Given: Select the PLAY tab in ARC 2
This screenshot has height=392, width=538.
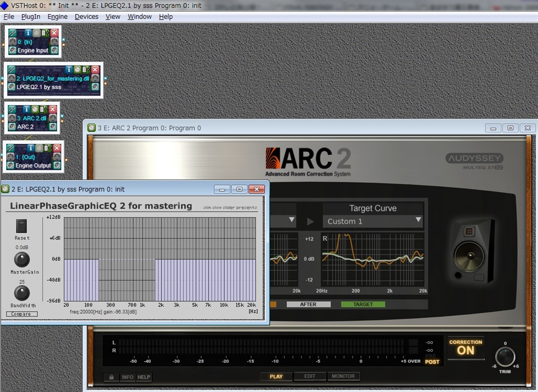Looking at the screenshot, I should coord(276,376).
